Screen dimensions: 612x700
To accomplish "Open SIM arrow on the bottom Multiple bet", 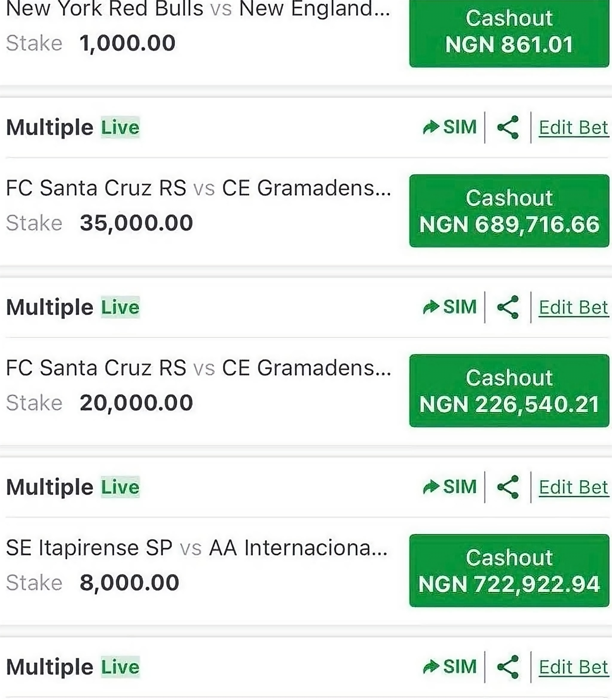I will (x=449, y=667).
